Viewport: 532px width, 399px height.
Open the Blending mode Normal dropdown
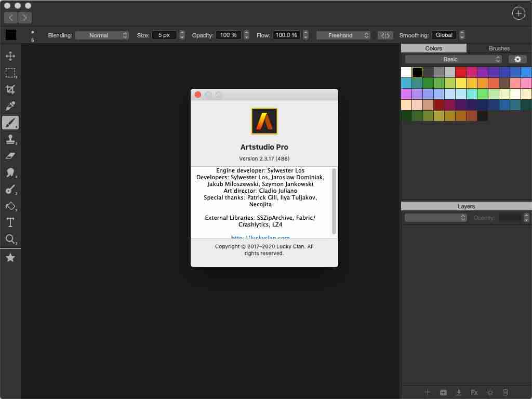coord(101,35)
